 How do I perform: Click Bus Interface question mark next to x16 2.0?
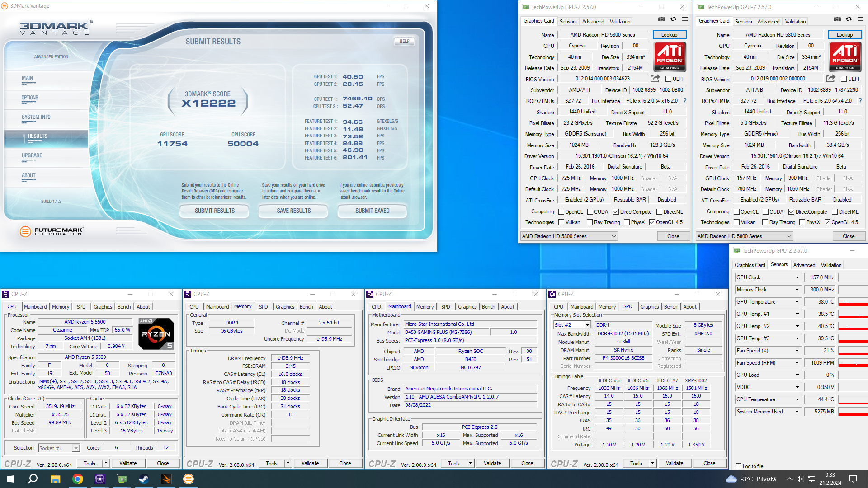tap(685, 101)
